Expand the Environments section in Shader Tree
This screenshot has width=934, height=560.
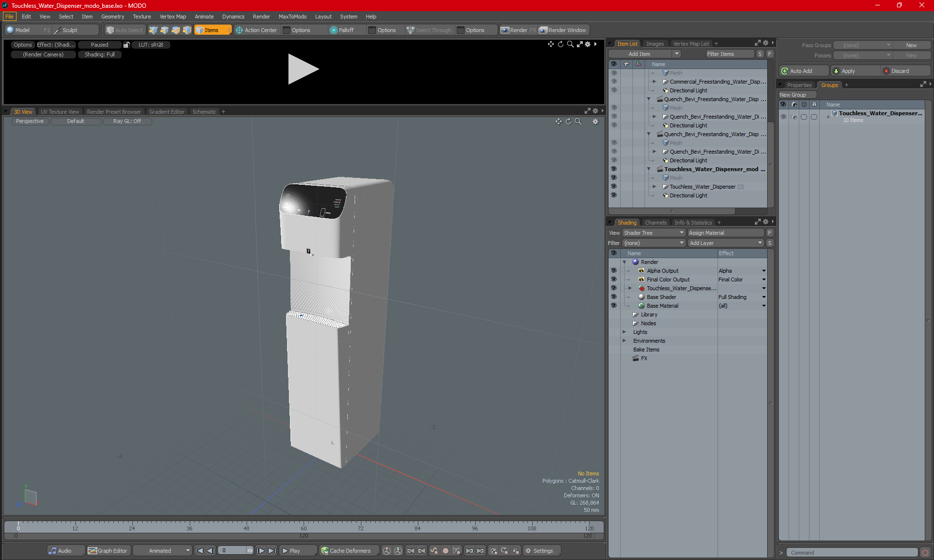pos(624,340)
